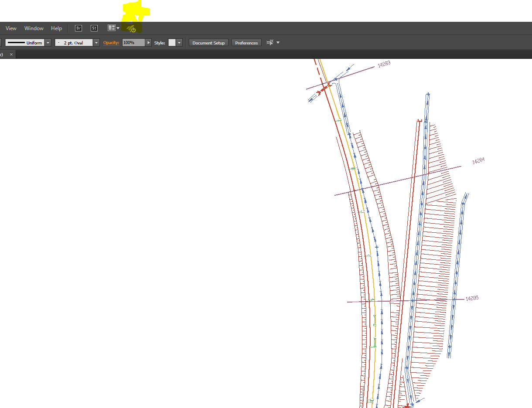Open the Window menu
The image size is (532, 408).
coord(34,28)
